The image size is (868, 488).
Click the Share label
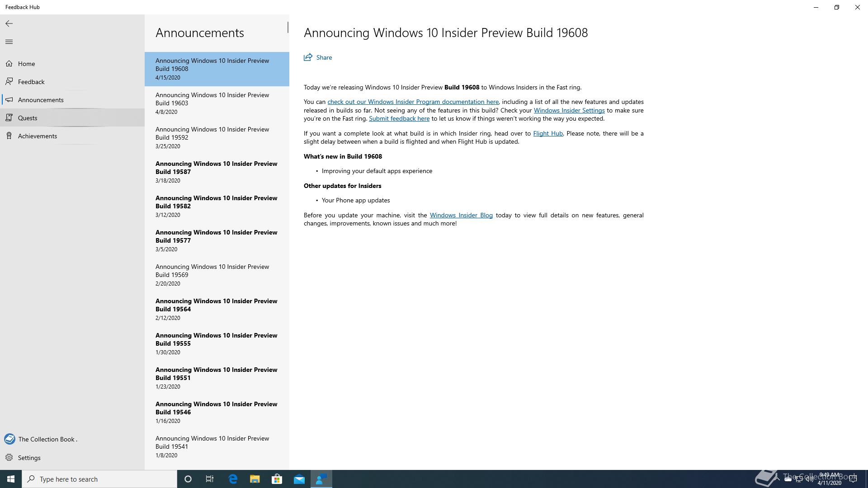click(x=324, y=57)
